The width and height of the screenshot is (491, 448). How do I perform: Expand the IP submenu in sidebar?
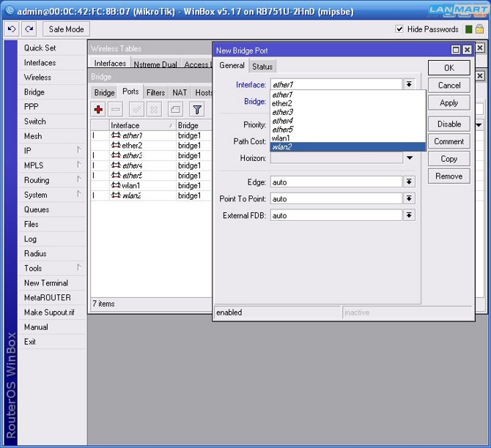coord(79,150)
